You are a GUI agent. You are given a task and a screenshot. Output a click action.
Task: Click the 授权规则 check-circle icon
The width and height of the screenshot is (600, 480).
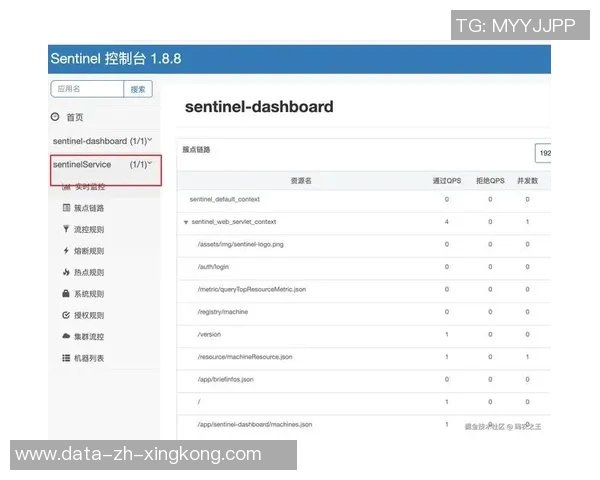[66, 315]
